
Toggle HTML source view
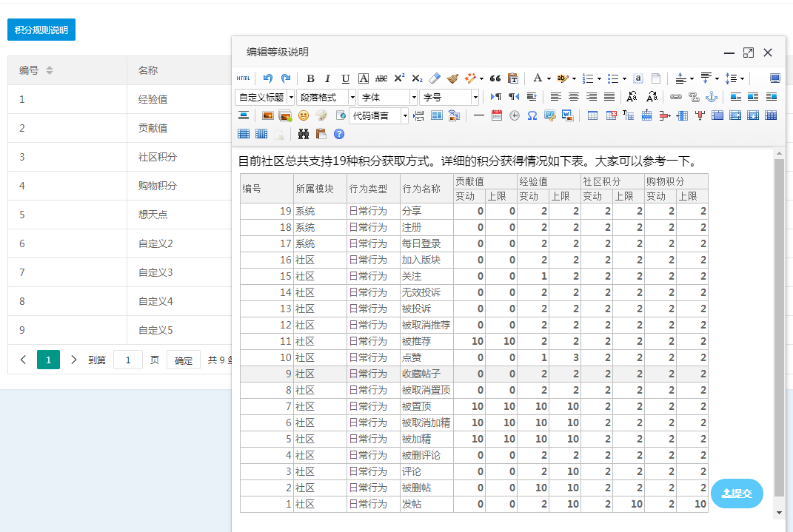click(244, 78)
